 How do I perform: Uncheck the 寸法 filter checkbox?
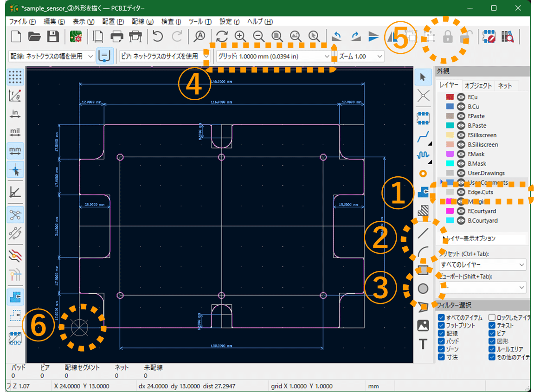[441, 357]
